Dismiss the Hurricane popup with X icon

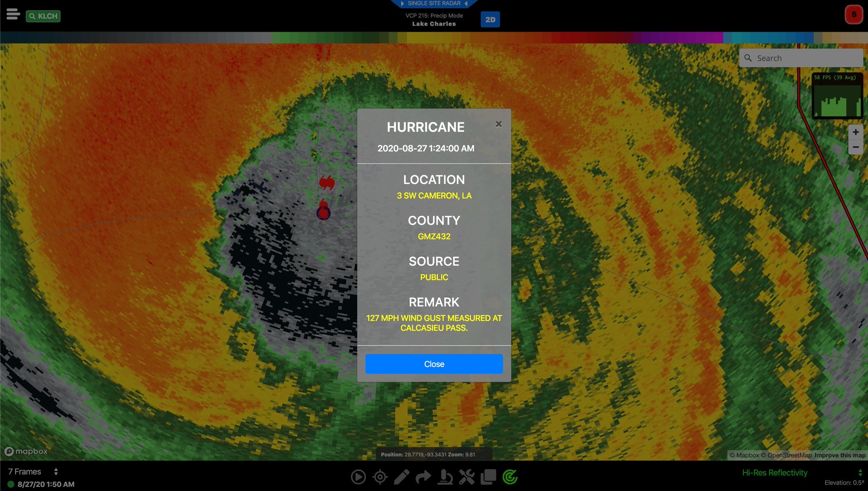coord(498,124)
